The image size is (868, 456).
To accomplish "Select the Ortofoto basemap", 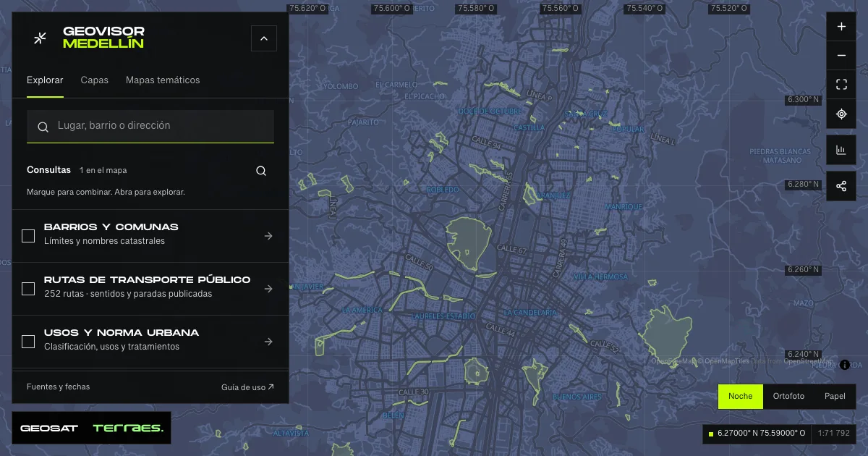I will click(788, 397).
